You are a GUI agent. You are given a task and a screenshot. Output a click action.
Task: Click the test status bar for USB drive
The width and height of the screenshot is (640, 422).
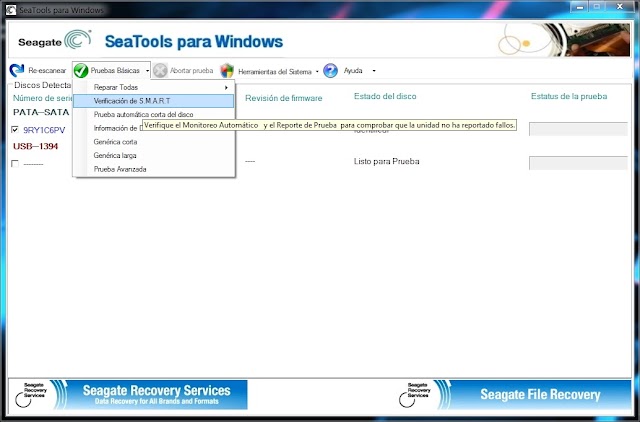tap(578, 163)
